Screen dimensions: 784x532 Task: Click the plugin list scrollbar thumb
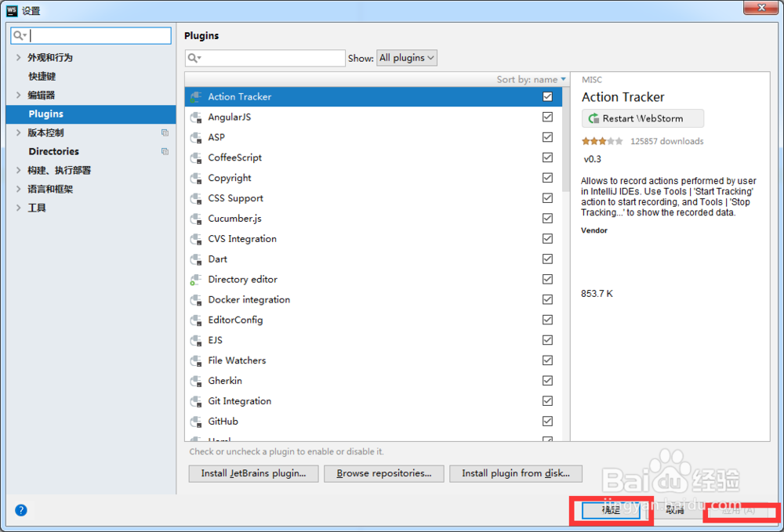pos(565,139)
